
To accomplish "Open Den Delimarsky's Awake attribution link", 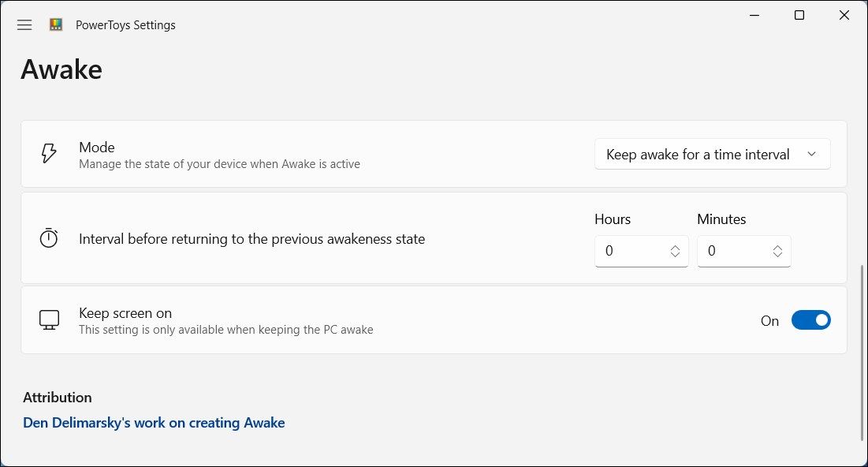I will tap(154, 422).
